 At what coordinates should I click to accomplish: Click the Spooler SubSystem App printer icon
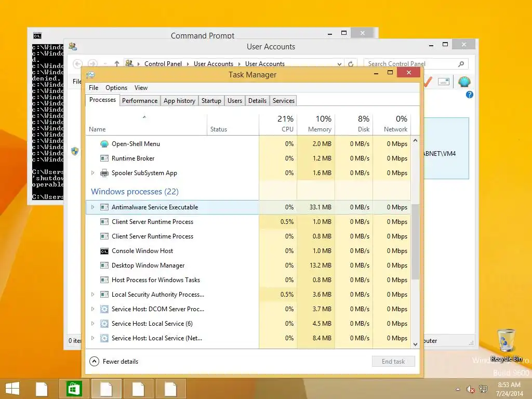[x=104, y=173]
